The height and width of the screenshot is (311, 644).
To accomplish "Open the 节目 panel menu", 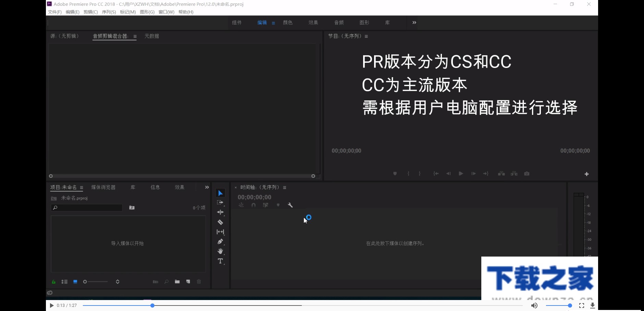I will [366, 36].
